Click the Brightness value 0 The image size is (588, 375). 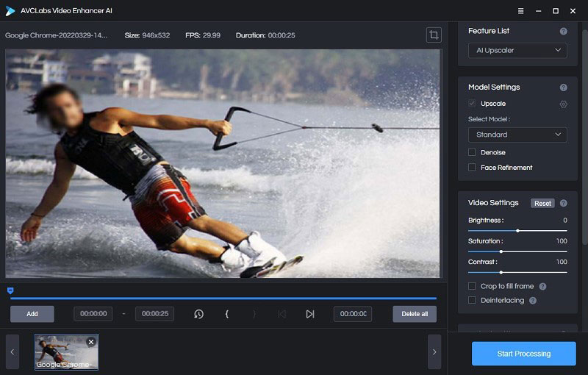564,220
